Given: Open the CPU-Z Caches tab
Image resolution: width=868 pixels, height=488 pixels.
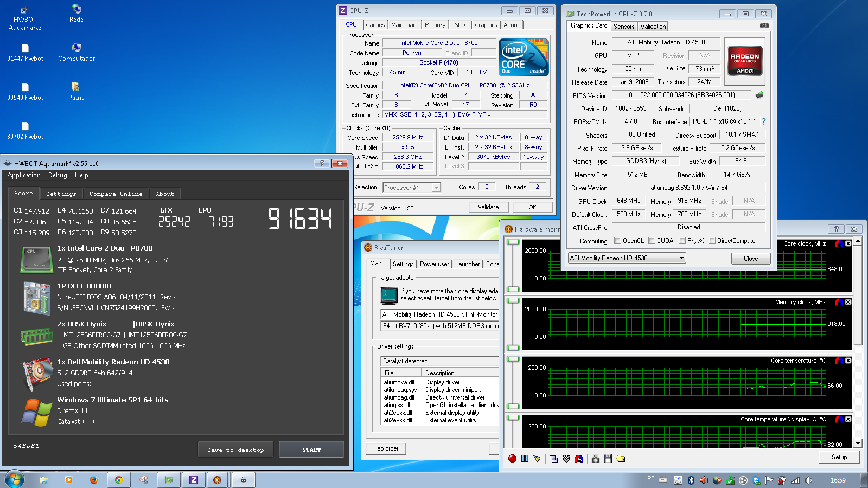Looking at the screenshot, I should [x=375, y=25].
